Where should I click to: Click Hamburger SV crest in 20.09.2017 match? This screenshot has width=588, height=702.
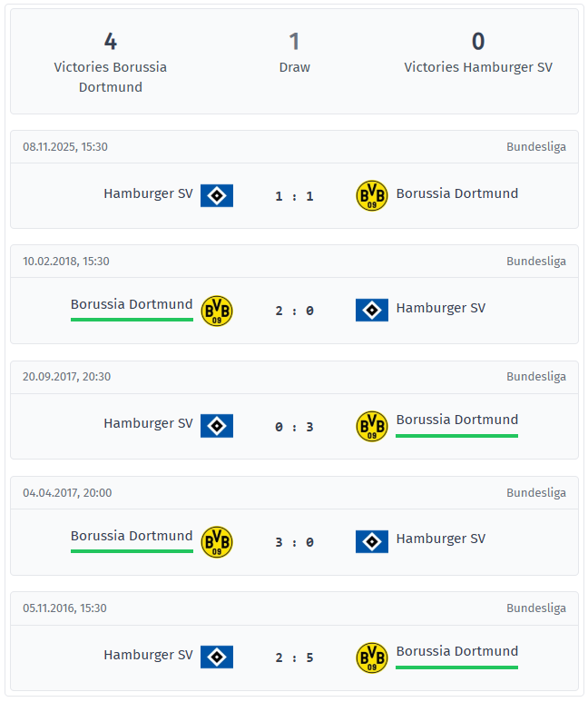coord(217,426)
